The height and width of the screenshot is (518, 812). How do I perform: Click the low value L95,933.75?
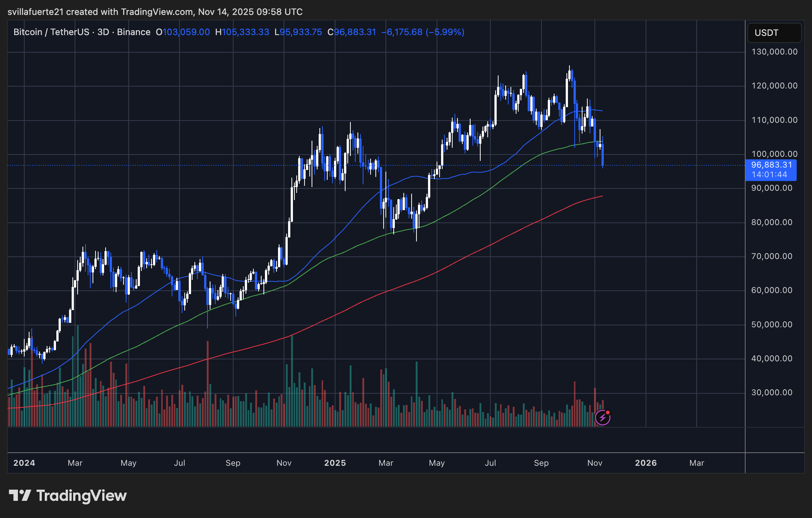(x=298, y=32)
